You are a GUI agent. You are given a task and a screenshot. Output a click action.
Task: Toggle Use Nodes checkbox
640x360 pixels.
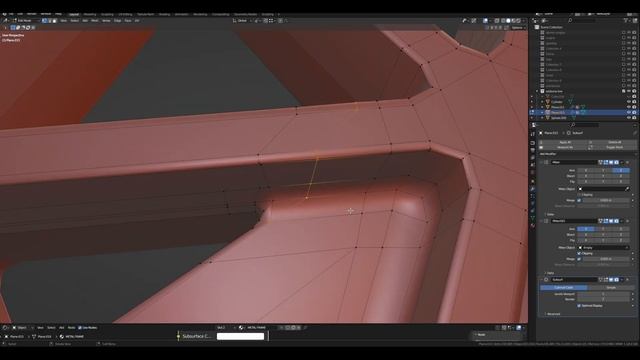click(x=80, y=327)
